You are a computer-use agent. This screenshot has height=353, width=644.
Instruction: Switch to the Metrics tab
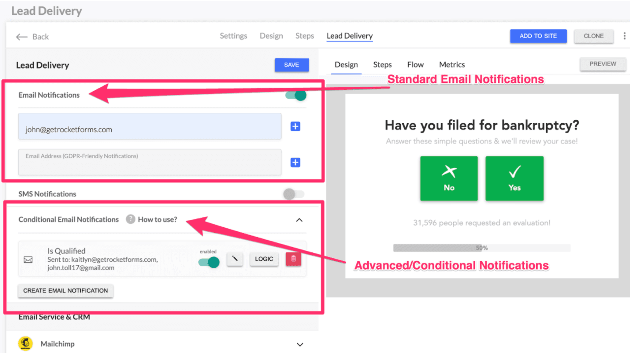pos(451,64)
